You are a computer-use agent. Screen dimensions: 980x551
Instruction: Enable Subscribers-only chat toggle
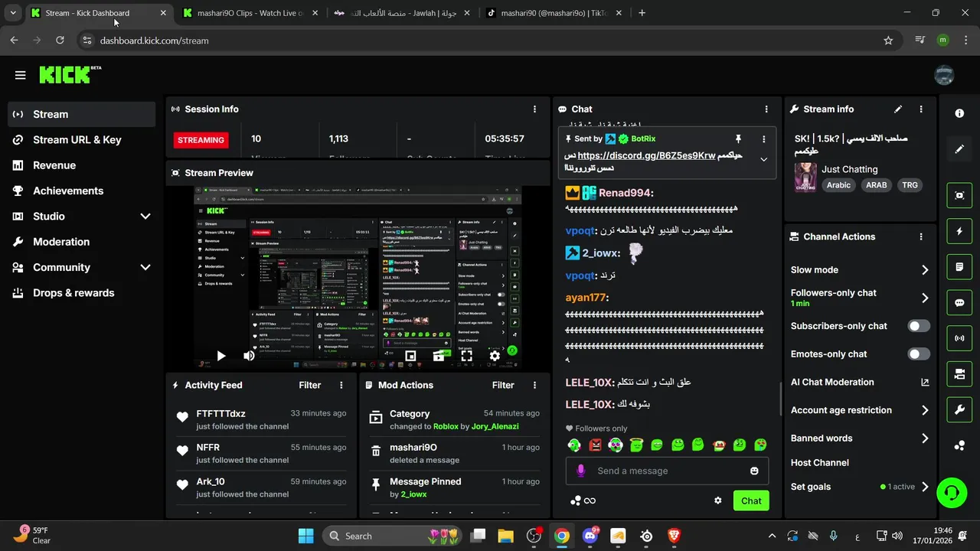[x=919, y=326]
